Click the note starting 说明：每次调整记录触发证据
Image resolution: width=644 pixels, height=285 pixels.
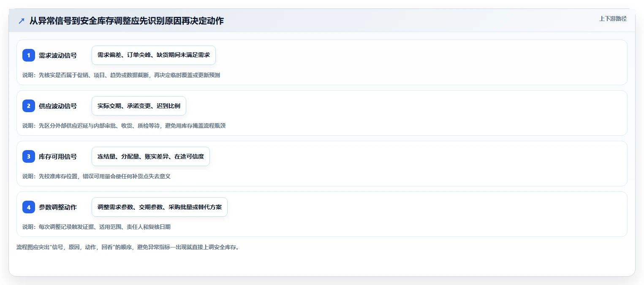pyautogui.click(x=96, y=227)
